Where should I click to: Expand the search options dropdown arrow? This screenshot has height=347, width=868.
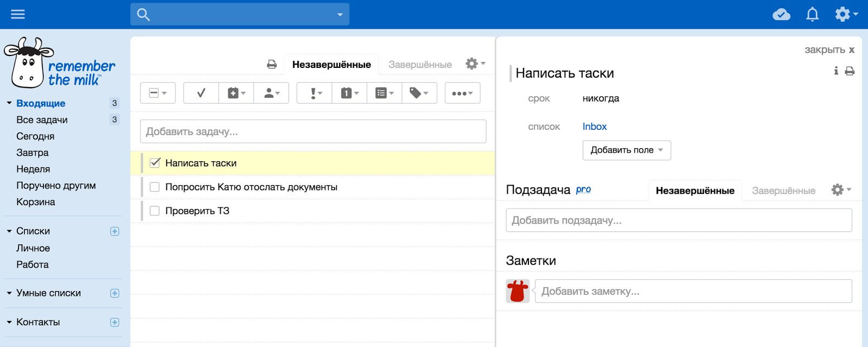340,15
